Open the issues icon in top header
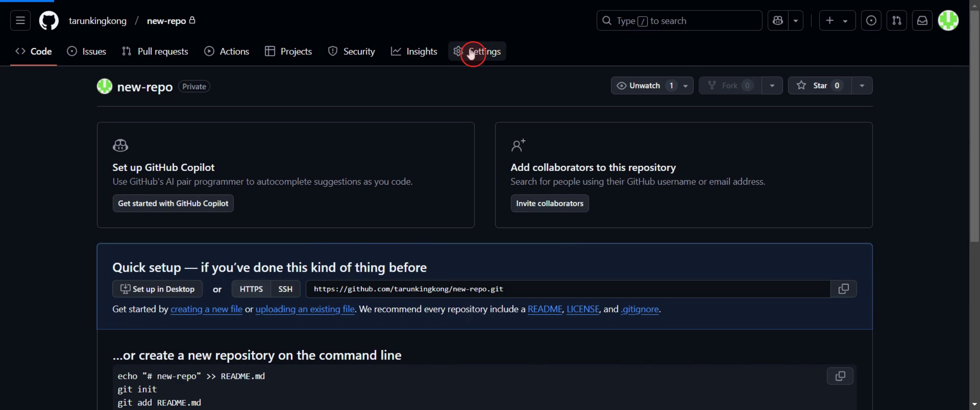 click(x=871, y=21)
